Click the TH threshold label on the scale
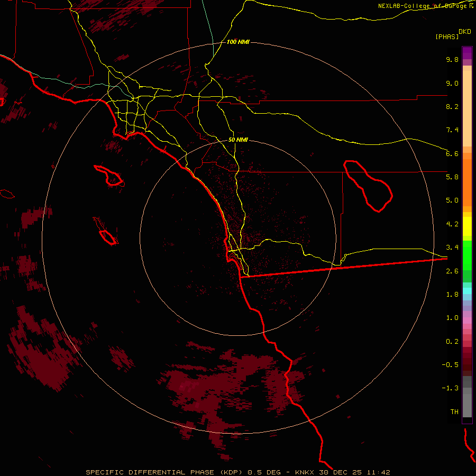This screenshot has height=476, width=476. (454, 412)
